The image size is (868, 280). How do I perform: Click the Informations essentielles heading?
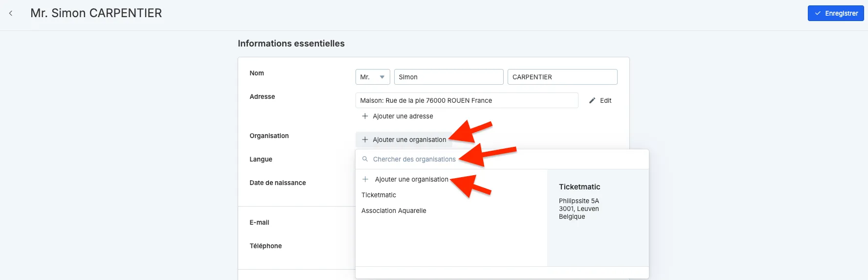pos(291,44)
